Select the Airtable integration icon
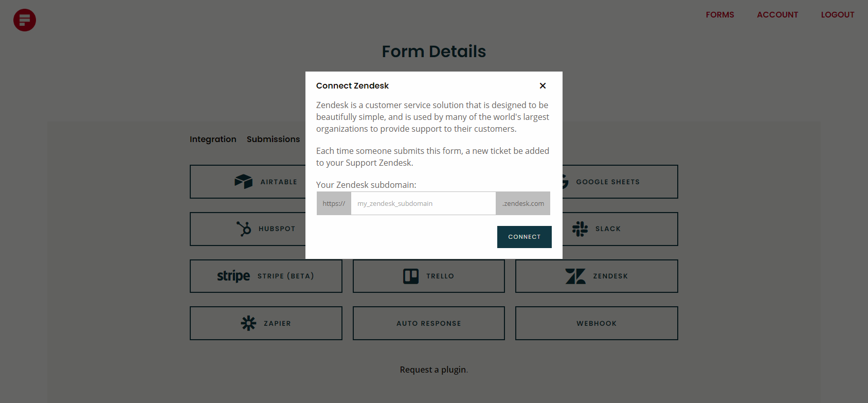This screenshot has height=403, width=868. tap(243, 181)
